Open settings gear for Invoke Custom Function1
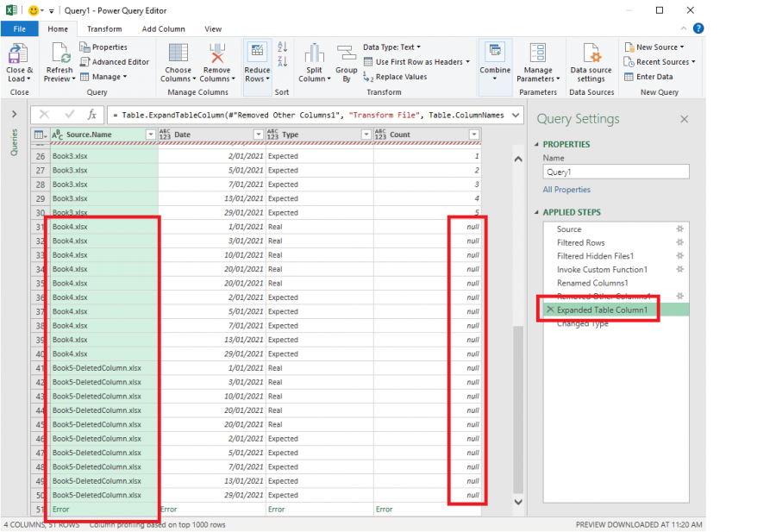776x532 pixels. tap(680, 269)
